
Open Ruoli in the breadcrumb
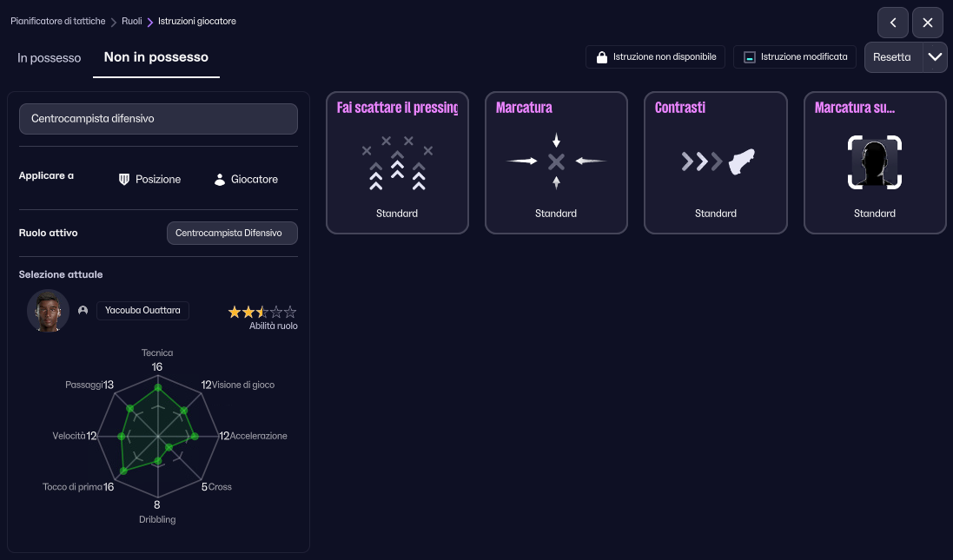click(132, 21)
